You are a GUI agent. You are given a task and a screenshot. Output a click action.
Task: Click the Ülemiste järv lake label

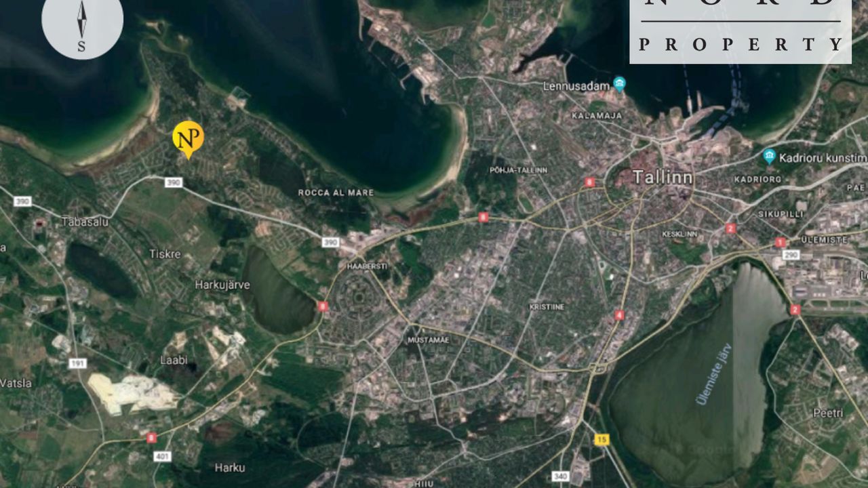coord(714,373)
